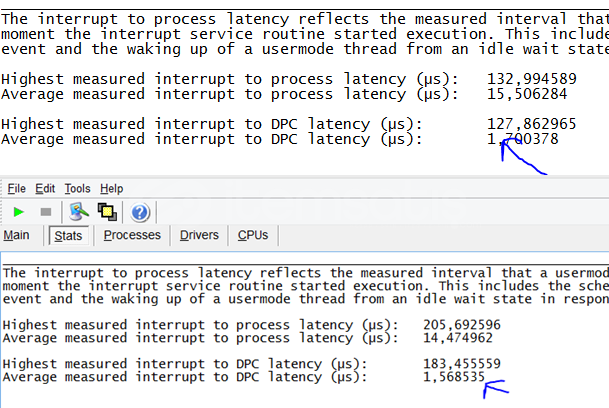This screenshot has height=408, width=609.
Task: Click the 183,455559 DPC latency value
Action: pyautogui.click(x=460, y=365)
